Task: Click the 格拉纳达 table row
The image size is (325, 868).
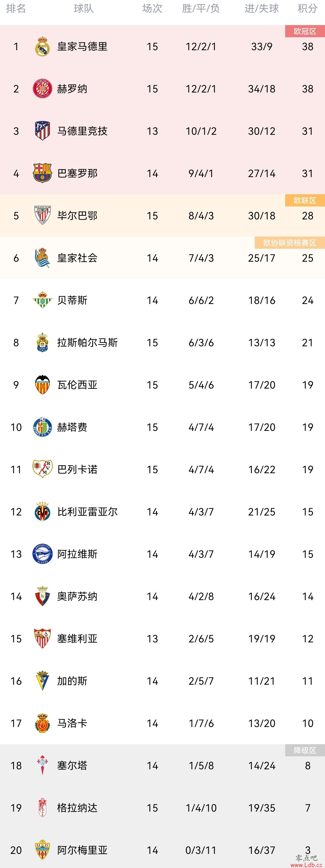Action: point(162,808)
